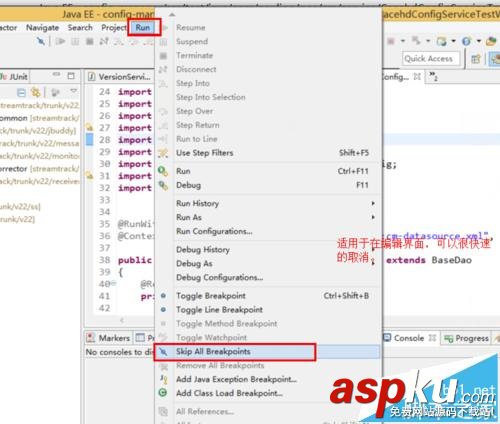Close the Config... editor tab
The height and width of the screenshot is (424, 500).
point(417,77)
